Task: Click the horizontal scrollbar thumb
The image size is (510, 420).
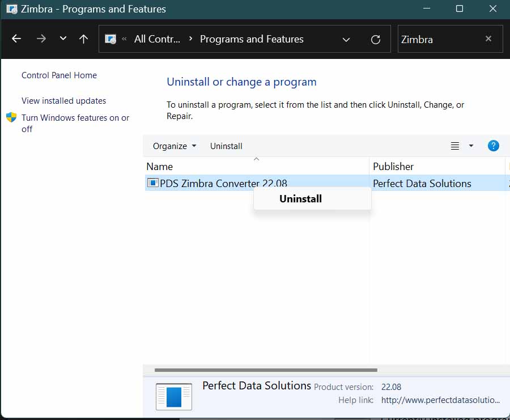Action: point(266,370)
